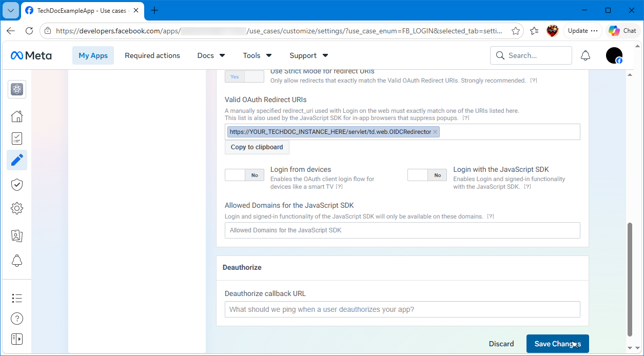Screen dimensions: 644x356
Task: Click the Meta search box
Action: [x=531, y=55]
